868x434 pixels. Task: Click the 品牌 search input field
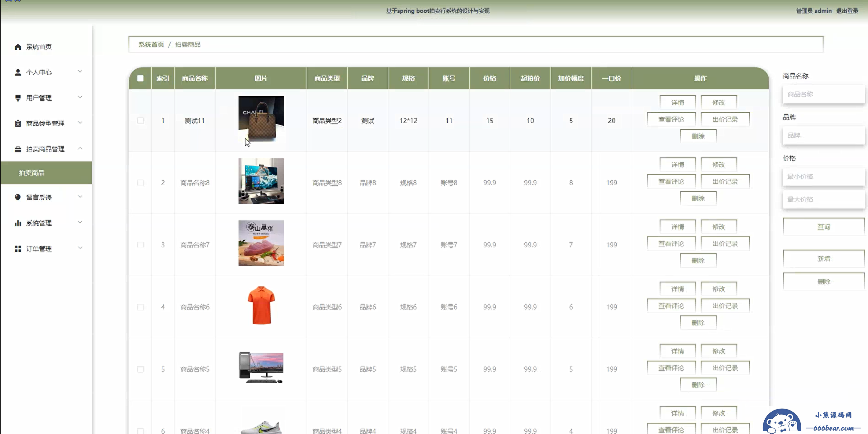coord(824,135)
